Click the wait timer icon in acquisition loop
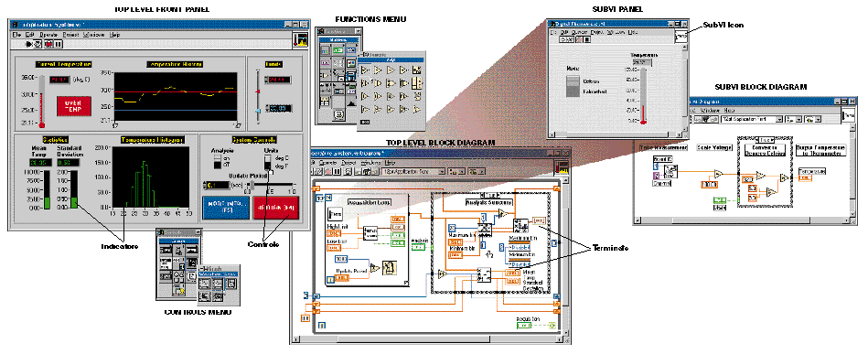Viewport: 868px width, 354px height. tap(390, 268)
